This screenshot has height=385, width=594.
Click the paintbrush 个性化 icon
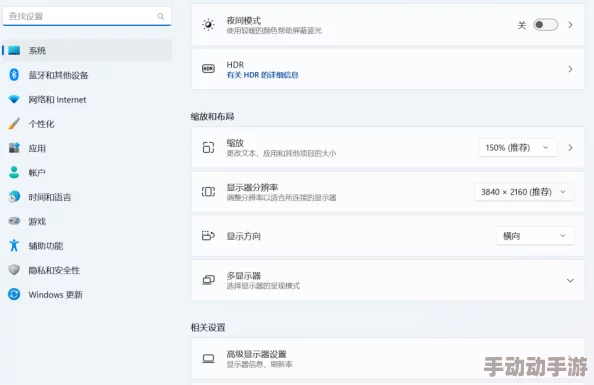(x=14, y=124)
